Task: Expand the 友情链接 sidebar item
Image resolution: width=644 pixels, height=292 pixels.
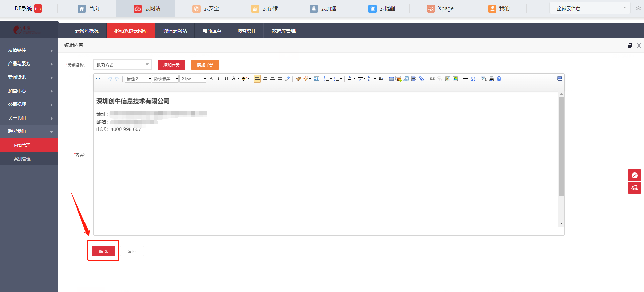Action: tap(29, 50)
